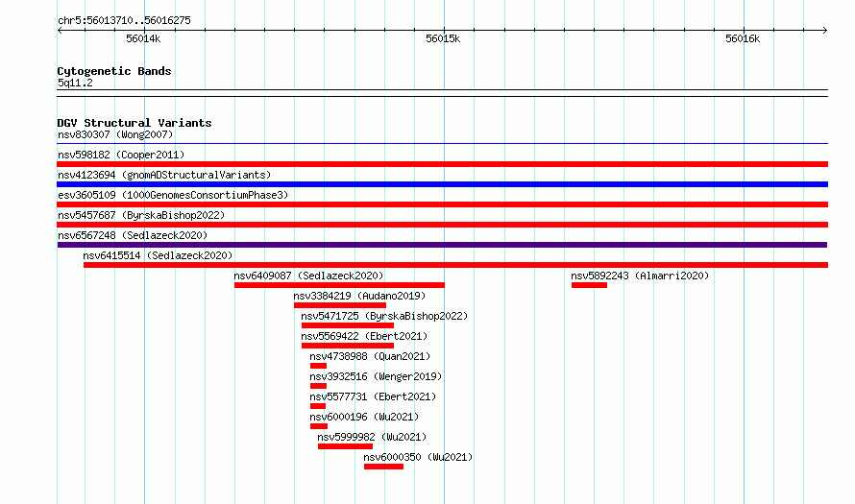Select the nsv5569422 (Ebert2021) label
This screenshot has width=855, height=504.
click(364, 336)
